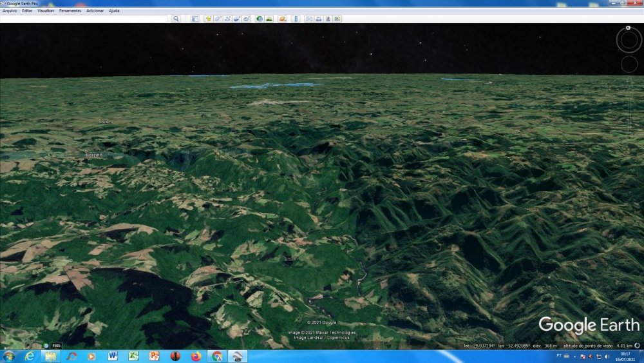Select the Add Polygon tool

218,19
